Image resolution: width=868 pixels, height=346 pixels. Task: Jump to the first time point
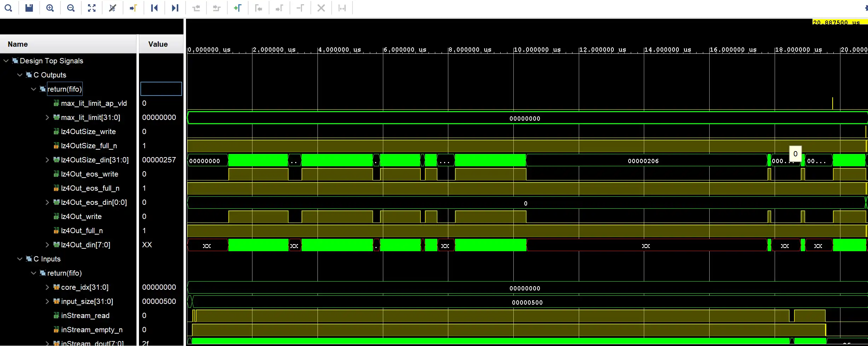154,8
